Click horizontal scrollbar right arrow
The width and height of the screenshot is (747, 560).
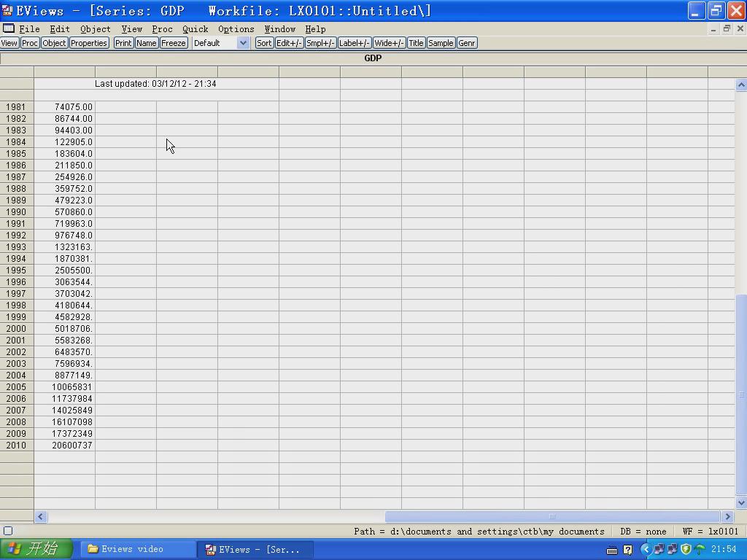(x=727, y=516)
